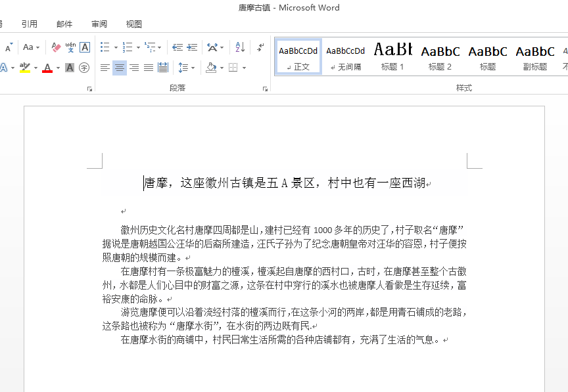Insert an enclosed character (字 icon)
Viewport: 568px width, 392px height.
click(x=84, y=68)
